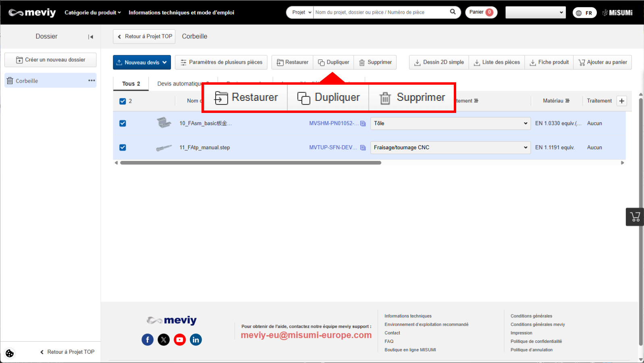
Task: Collapse the Dossier sidebar panel
Action: (91, 37)
